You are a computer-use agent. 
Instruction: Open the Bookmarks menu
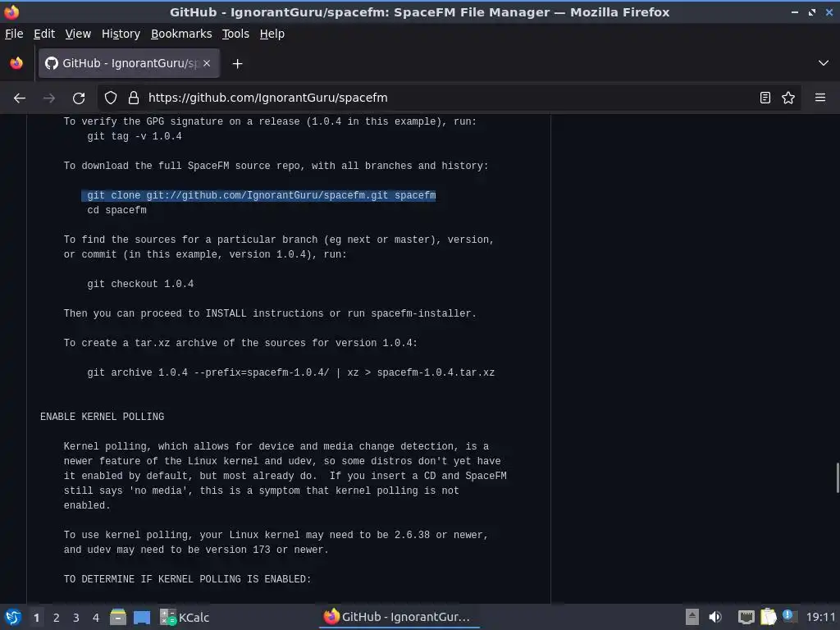click(181, 34)
